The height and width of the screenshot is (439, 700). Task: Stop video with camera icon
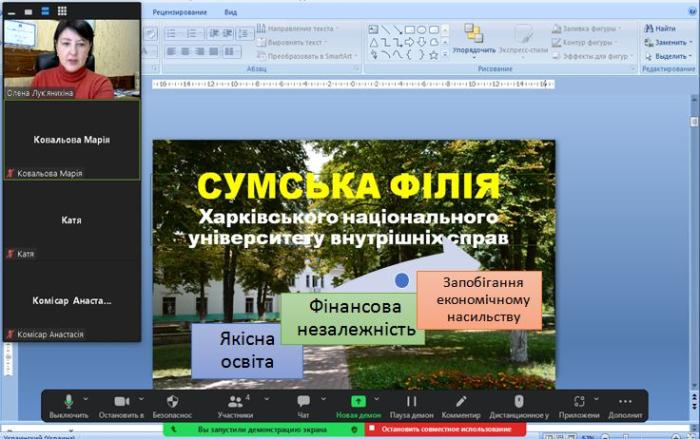click(x=121, y=402)
